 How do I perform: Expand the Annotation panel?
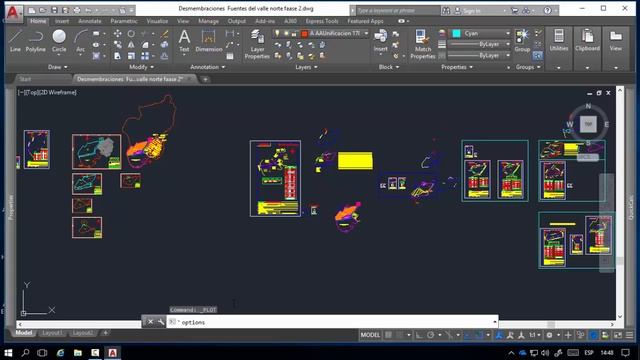208,67
